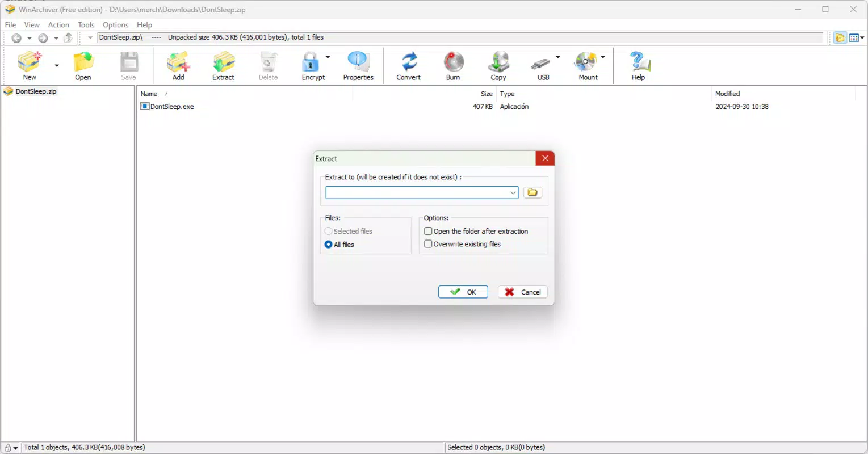Click the 407 KB size value
Screen dimensions: 868x454
click(483, 107)
